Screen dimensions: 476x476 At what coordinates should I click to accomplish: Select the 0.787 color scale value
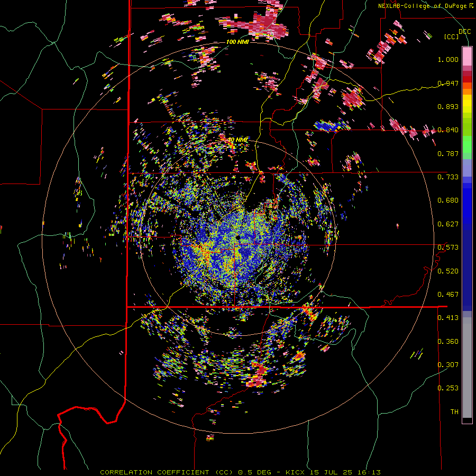tap(448, 153)
